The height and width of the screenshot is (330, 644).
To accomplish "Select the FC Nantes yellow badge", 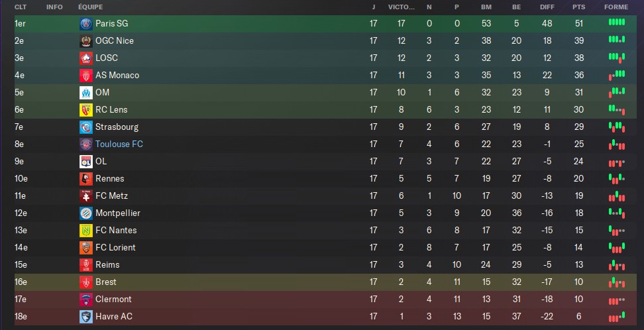I will [86, 231].
